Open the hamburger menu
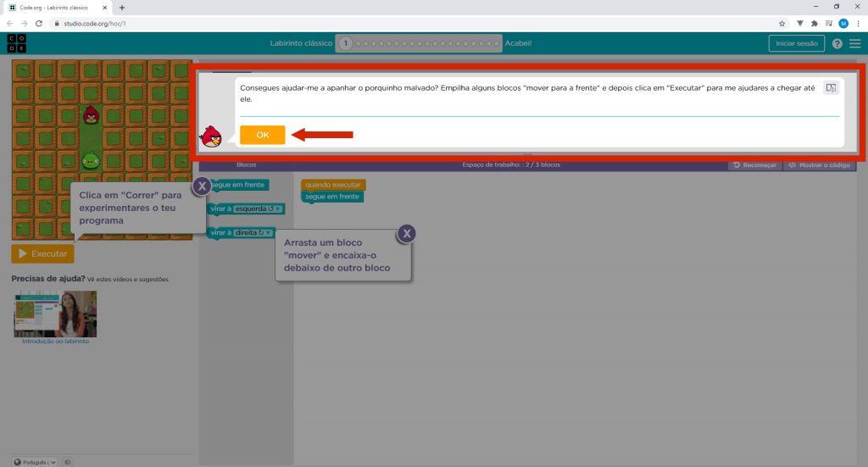This screenshot has width=868, height=467. (855, 43)
